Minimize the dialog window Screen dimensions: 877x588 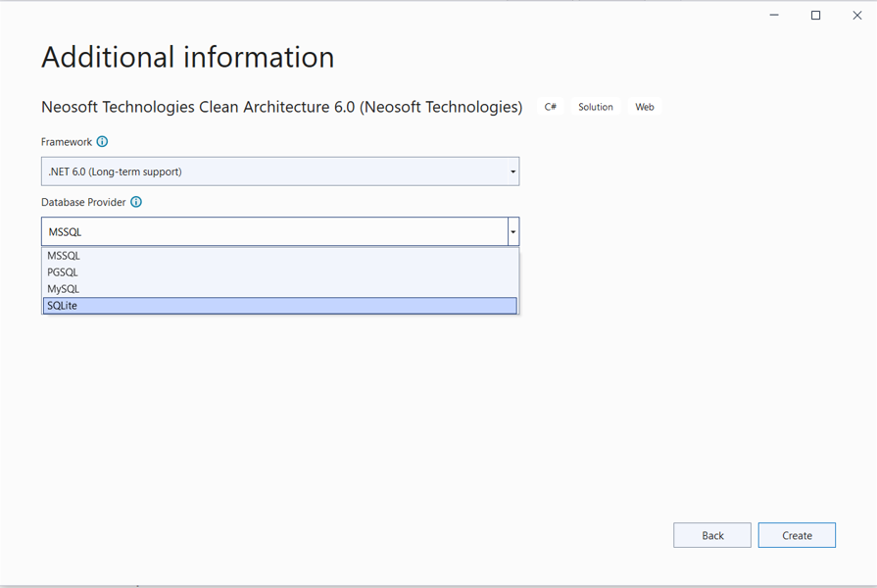point(774,15)
